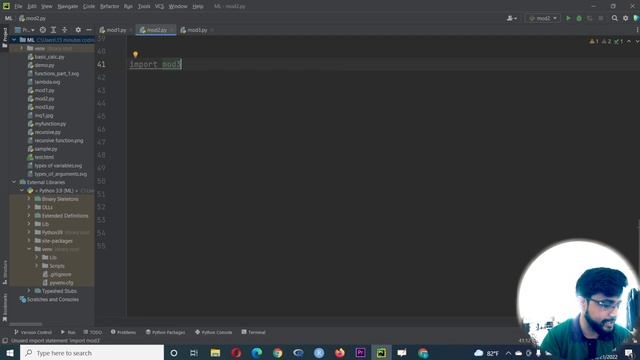The width and height of the screenshot is (640, 360).
Task: Open the Problems tool window
Action: 123,332
